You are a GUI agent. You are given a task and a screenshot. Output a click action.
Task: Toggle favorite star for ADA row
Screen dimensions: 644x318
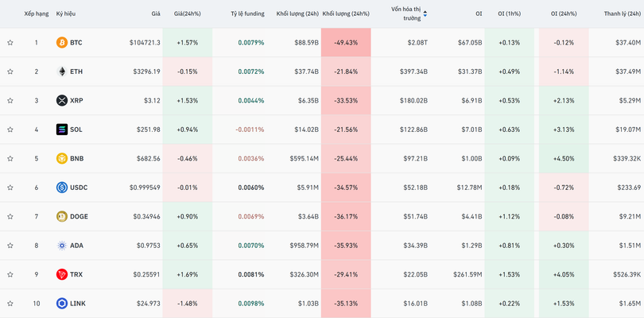[x=10, y=246]
